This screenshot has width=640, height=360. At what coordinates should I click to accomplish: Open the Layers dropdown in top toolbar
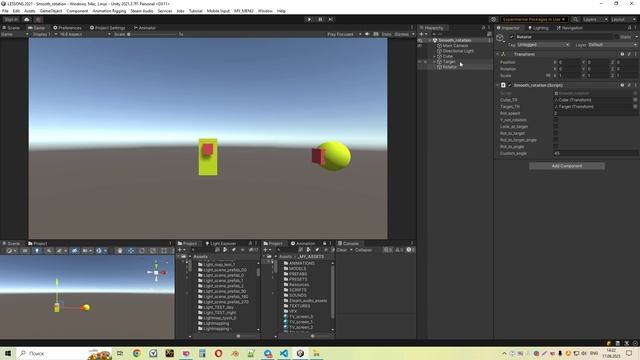595,19
